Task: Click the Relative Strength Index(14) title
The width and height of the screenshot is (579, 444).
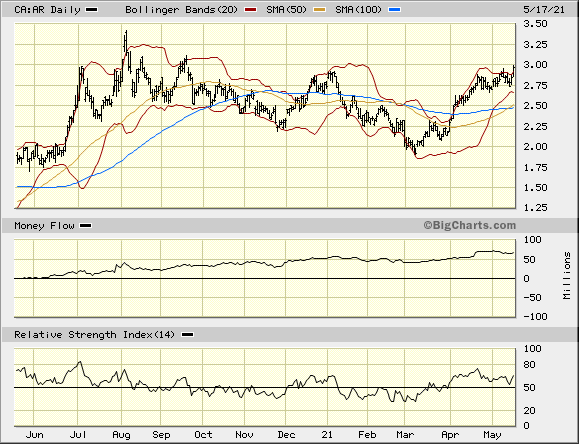Action: 94,334
